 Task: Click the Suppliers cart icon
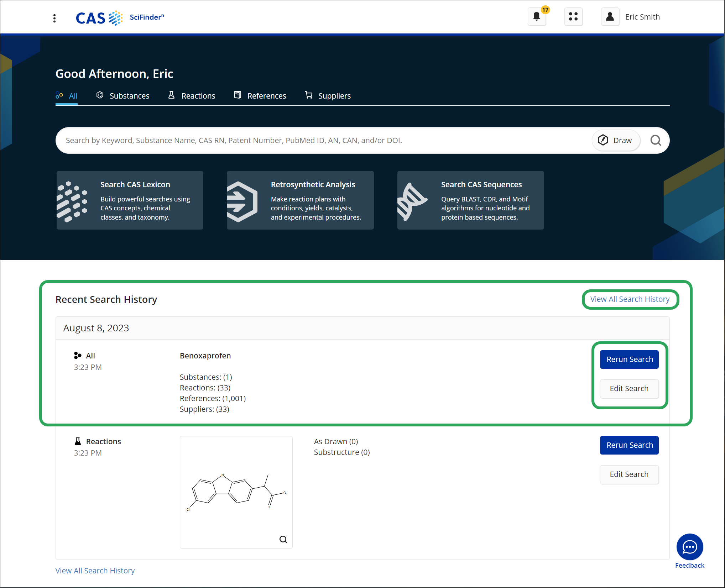pos(309,95)
